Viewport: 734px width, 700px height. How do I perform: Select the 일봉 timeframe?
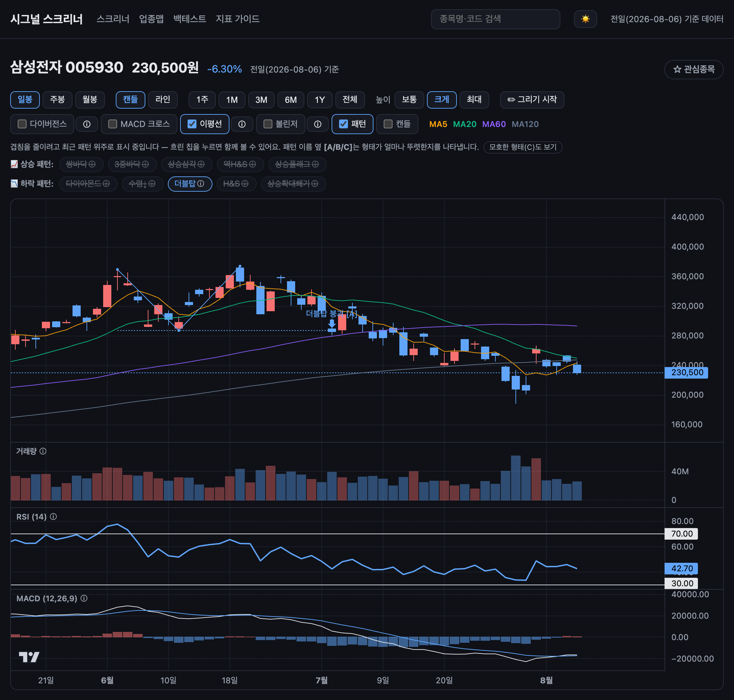[25, 100]
